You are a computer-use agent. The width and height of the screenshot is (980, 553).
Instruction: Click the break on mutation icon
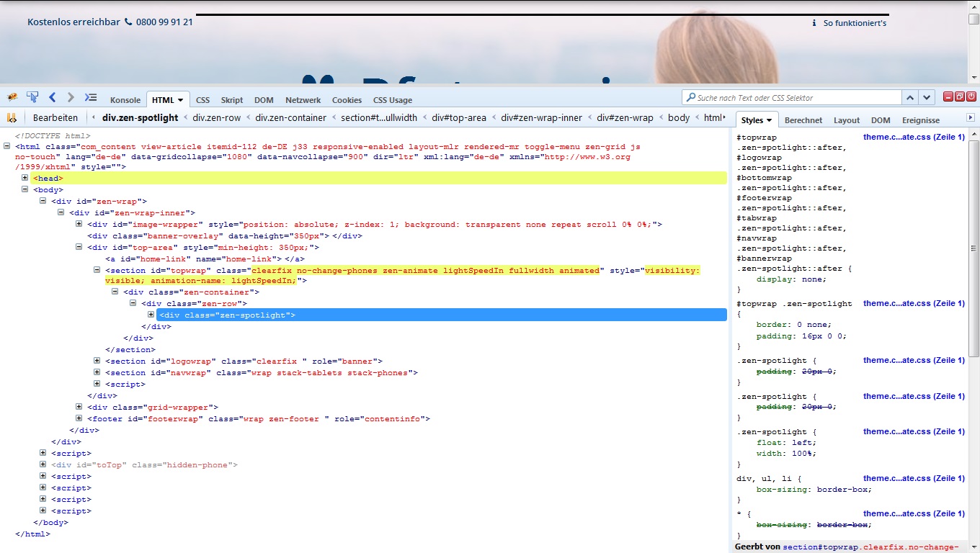click(12, 117)
